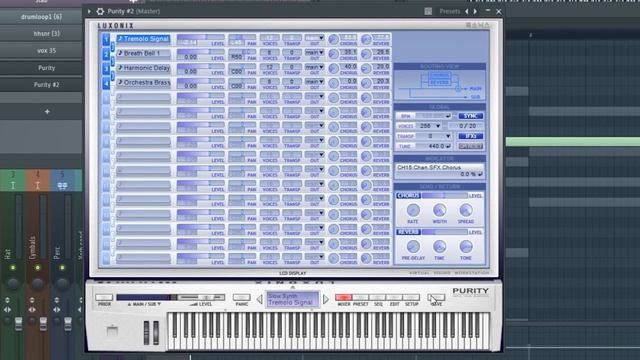Adjust Breath Bell 1 level slider
Viewport: 640px width, 360px height.
click(200, 52)
